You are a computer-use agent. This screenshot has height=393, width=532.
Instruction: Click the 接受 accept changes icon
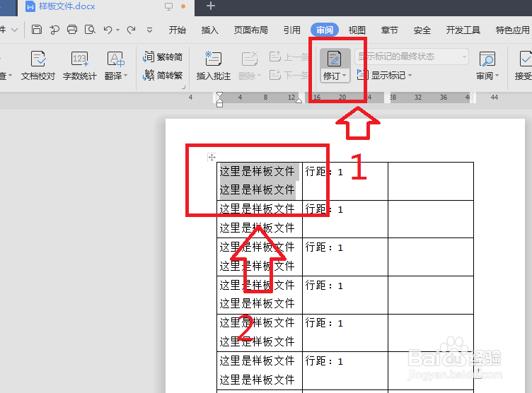(526, 59)
